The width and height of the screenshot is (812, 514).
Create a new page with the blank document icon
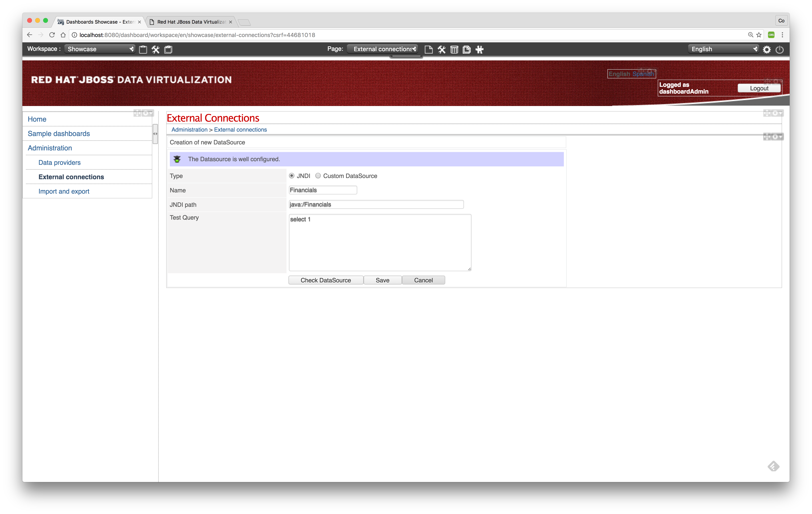pos(429,49)
